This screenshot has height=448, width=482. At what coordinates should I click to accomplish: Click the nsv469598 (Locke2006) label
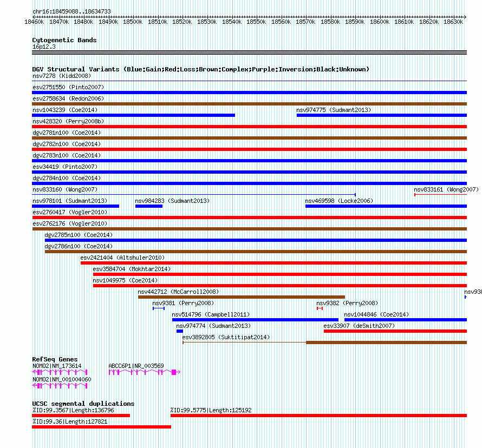(339, 201)
